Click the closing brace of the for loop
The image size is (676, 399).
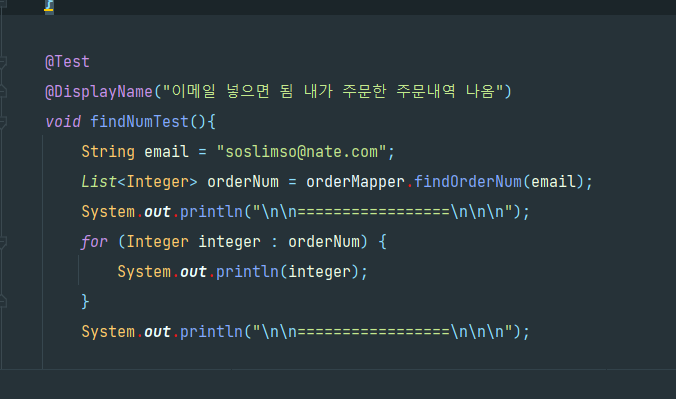click(x=85, y=302)
